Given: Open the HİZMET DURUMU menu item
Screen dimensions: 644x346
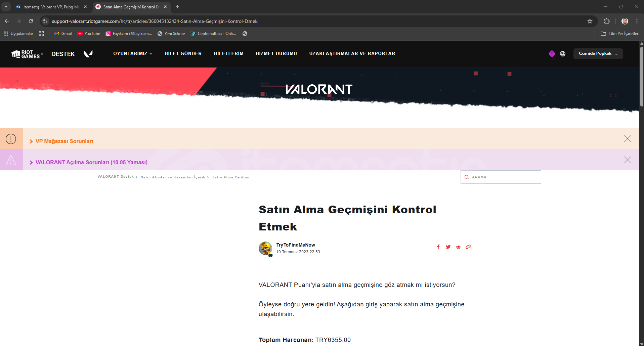Looking at the screenshot, I should click(x=276, y=54).
